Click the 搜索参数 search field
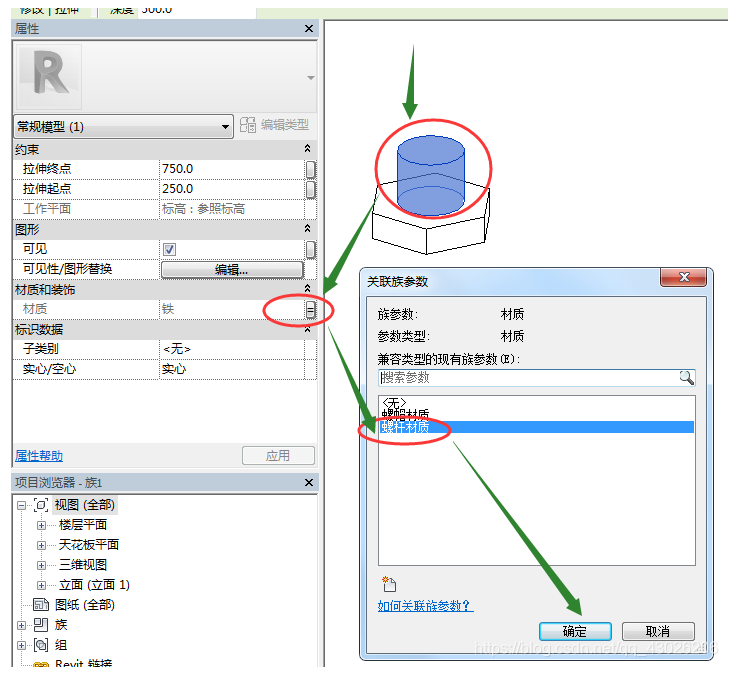 pyautogui.click(x=529, y=378)
